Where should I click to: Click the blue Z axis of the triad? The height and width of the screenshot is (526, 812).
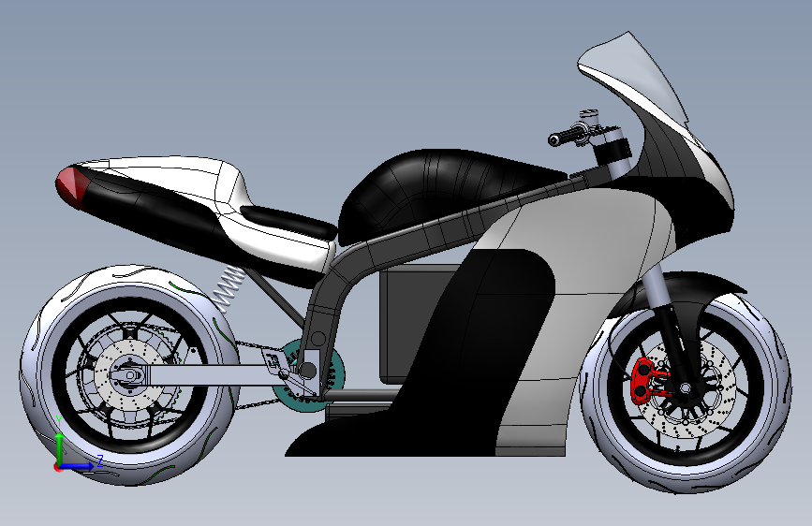pyautogui.click(x=78, y=466)
